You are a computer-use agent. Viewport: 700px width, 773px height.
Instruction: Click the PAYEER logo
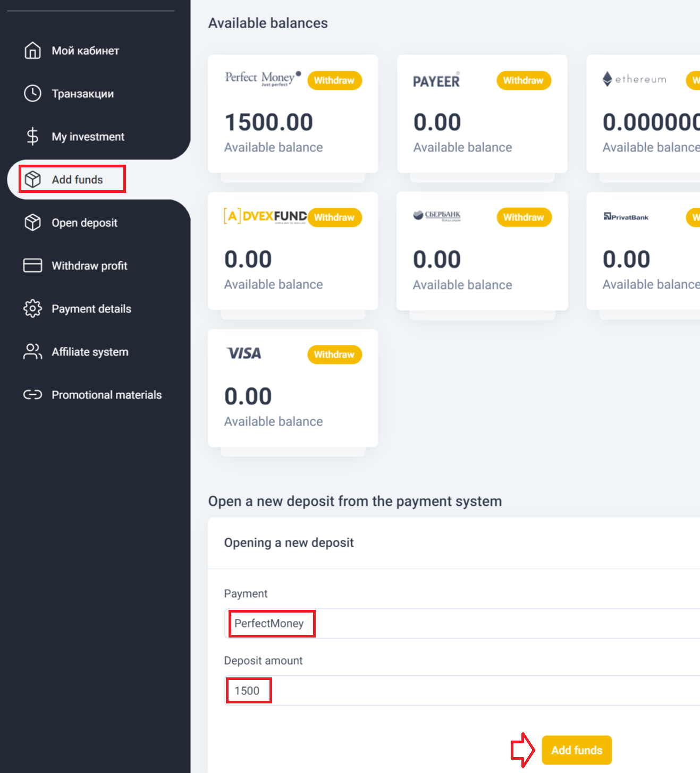(436, 80)
